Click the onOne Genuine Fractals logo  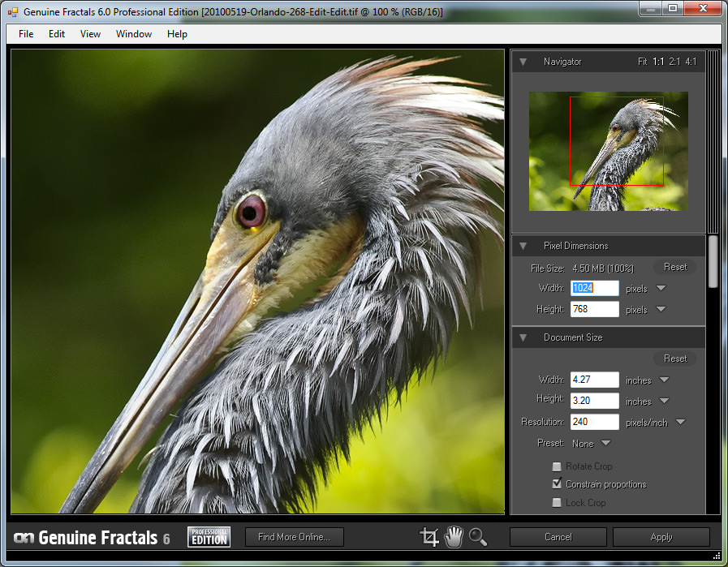pos(92,538)
